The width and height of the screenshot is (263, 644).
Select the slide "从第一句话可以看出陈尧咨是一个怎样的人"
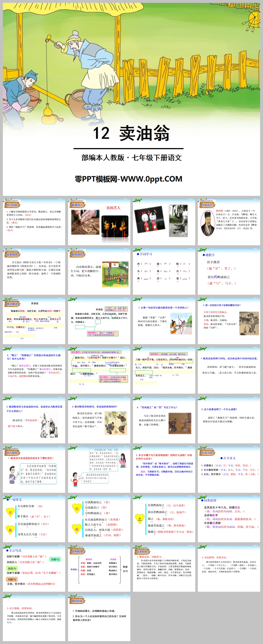pos(164,321)
